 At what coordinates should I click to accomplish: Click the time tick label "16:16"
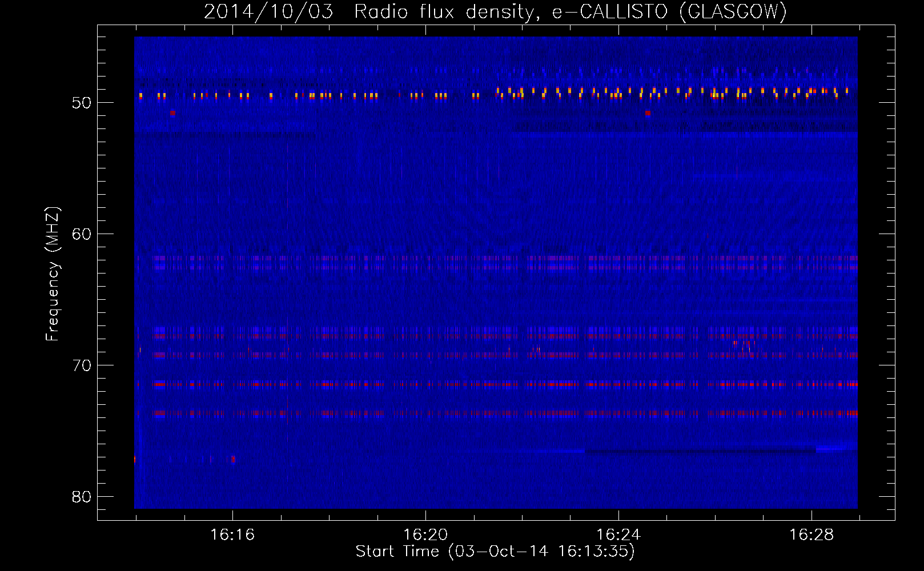point(232,535)
